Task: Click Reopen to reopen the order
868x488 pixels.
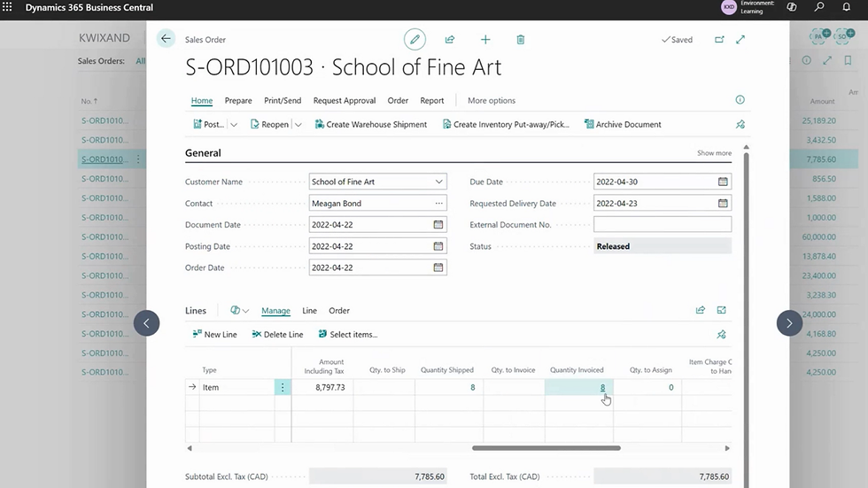Action: pos(269,125)
